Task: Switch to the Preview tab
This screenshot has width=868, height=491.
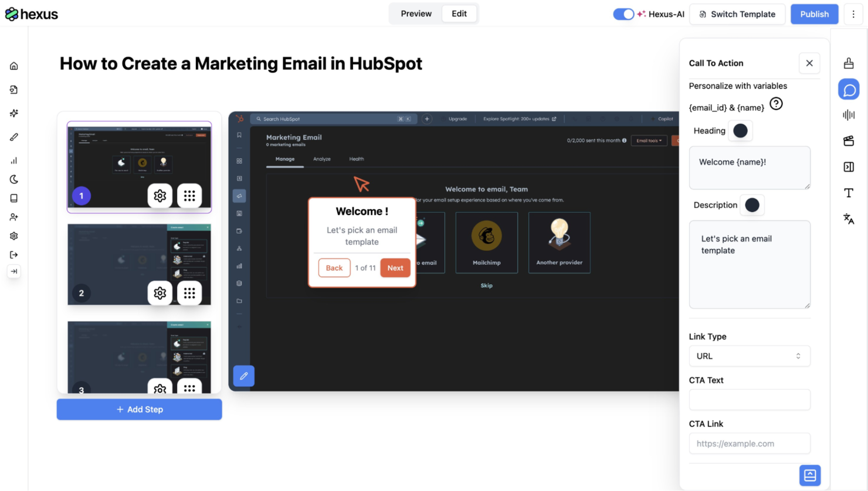Action: (x=416, y=13)
